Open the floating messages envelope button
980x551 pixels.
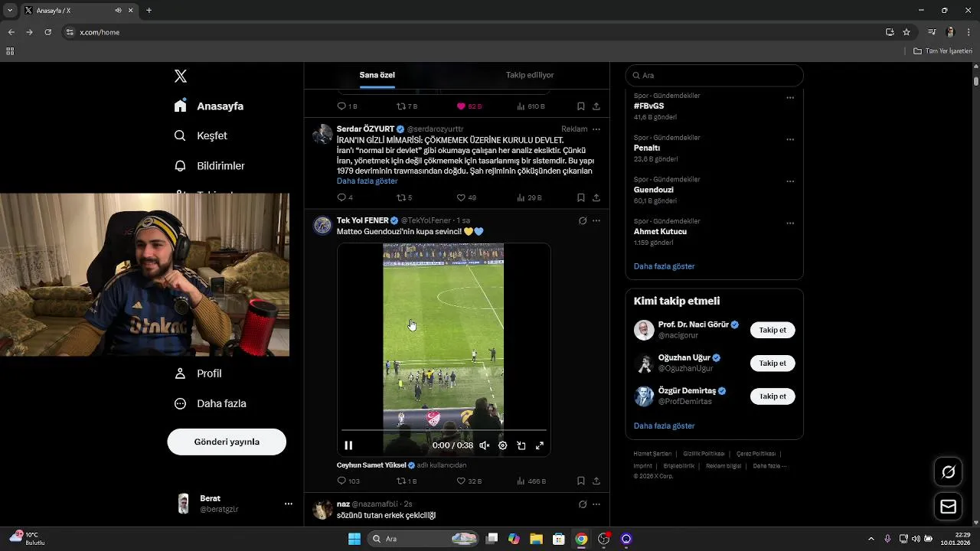[x=949, y=507]
